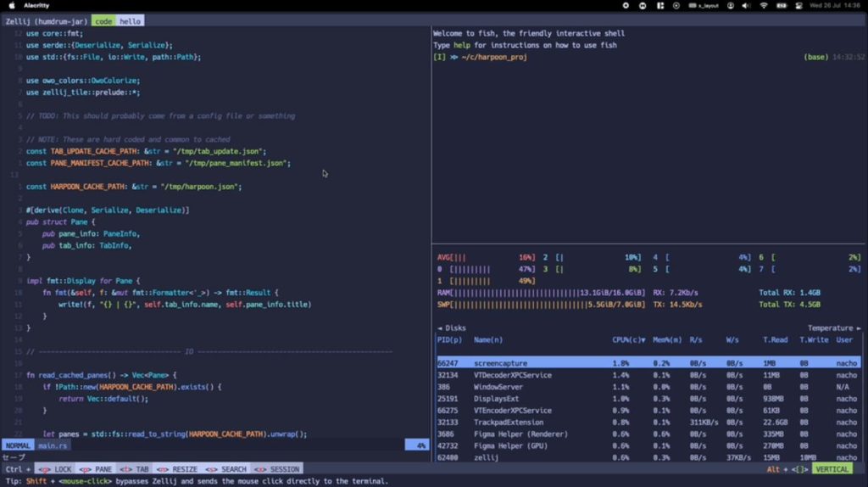The image size is (868, 487).
Task: Click the play circle menu bar icon
Action: point(676,6)
